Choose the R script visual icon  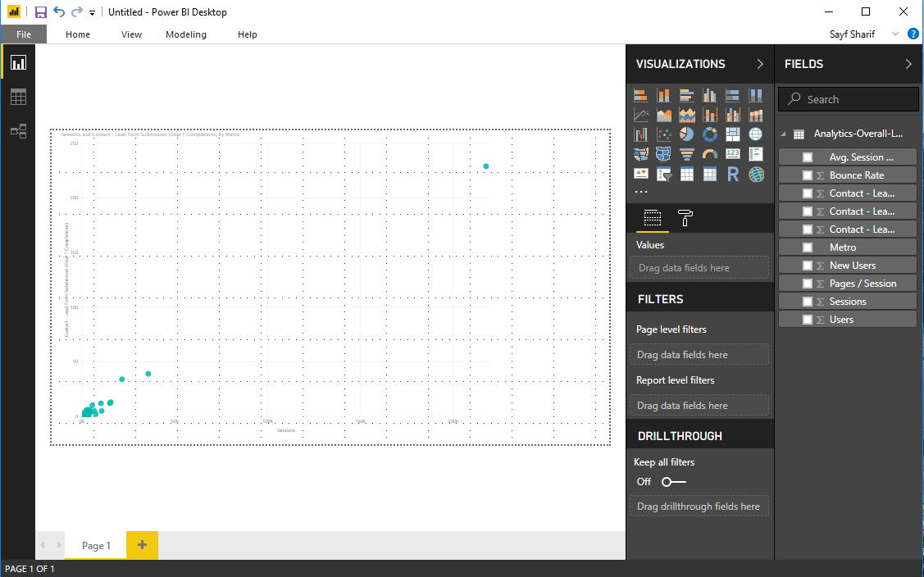coord(733,174)
